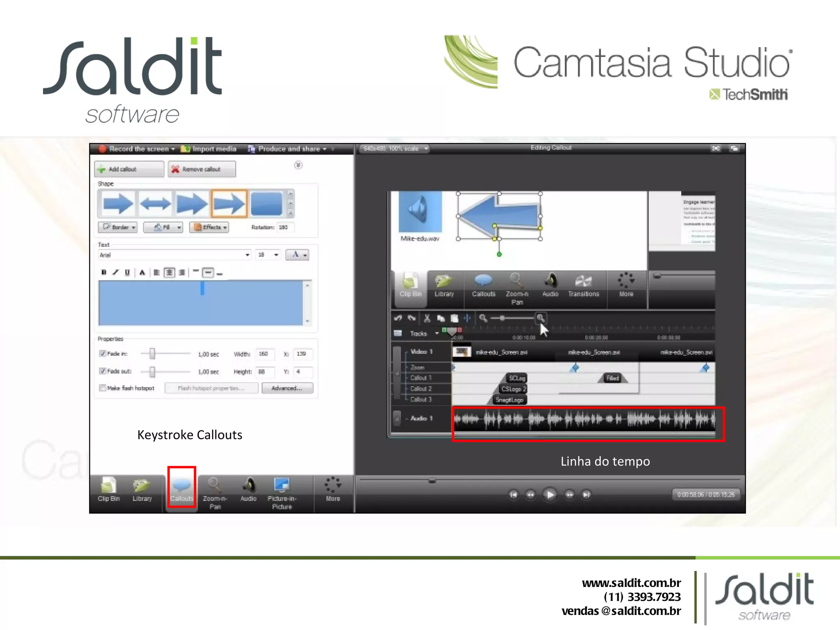Click Import media in top toolbar

(209, 148)
